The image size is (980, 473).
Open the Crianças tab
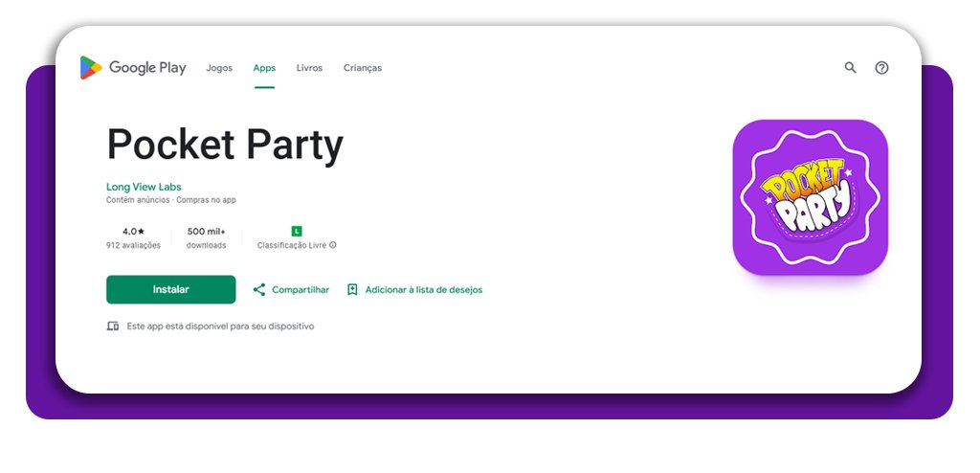pos(363,68)
